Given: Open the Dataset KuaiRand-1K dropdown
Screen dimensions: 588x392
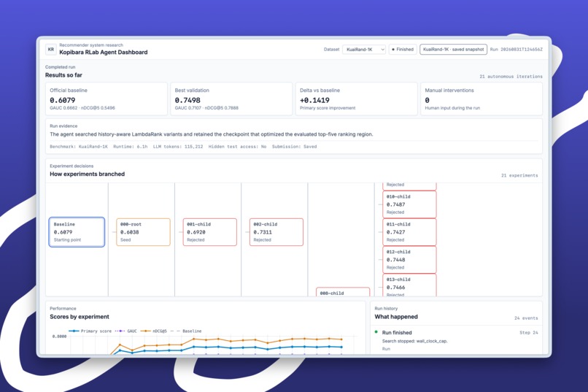Looking at the screenshot, I should coord(364,50).
